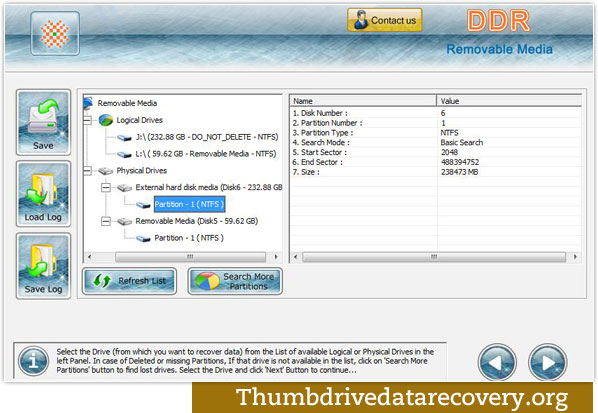Collapse the Logical Drives tree node

(87, 121)
